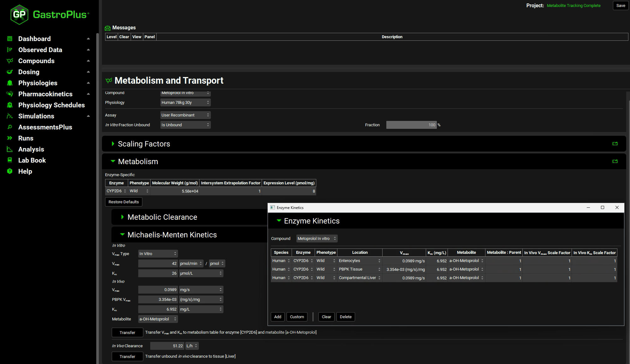Open Runs from the sidebar menu
This screenshot has height=364, width=630.
(26, 138)
